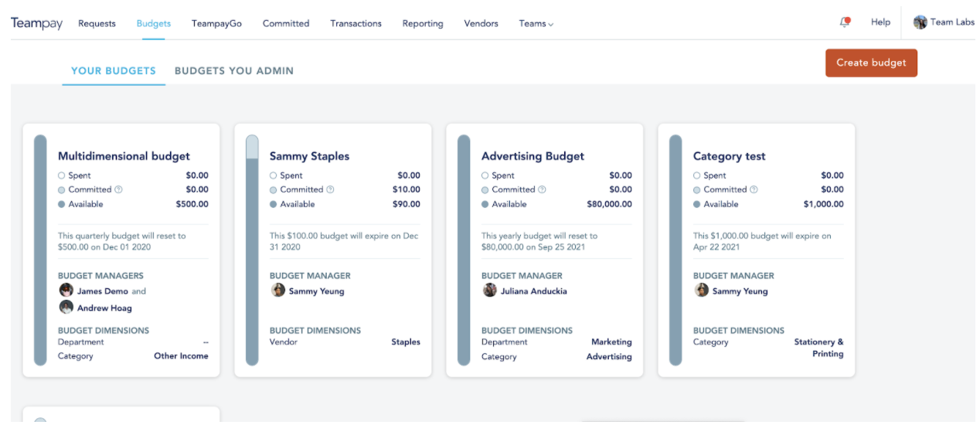The height and width of the screenshot is (425, 980).
Task: Expand the Teams dropdown menu
Action: tap(536, 23)
